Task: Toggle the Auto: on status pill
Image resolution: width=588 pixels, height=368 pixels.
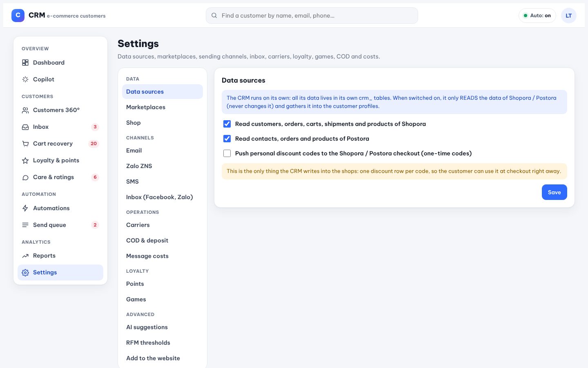Action: tap(537, 16)
